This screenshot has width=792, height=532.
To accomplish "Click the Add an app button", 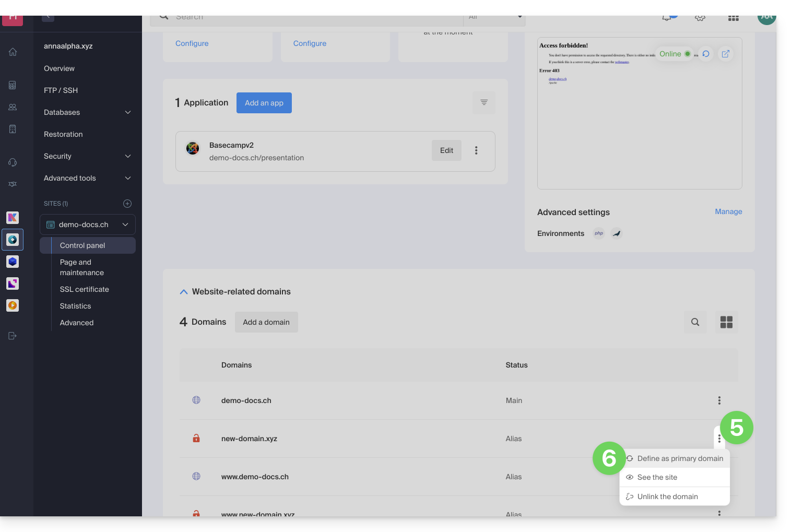I will 264,103.
